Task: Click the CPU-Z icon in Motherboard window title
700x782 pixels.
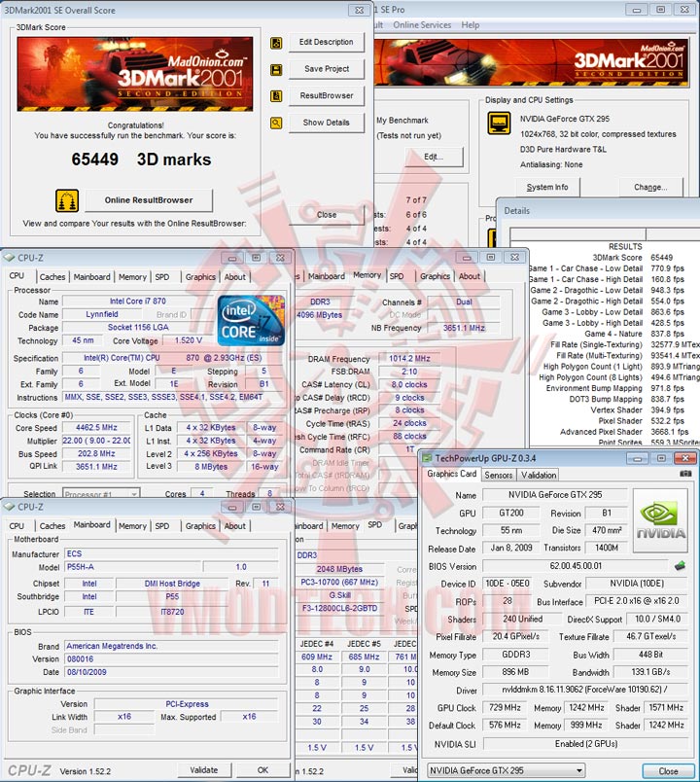Action: pyautogui.click(x=10, y=507)
